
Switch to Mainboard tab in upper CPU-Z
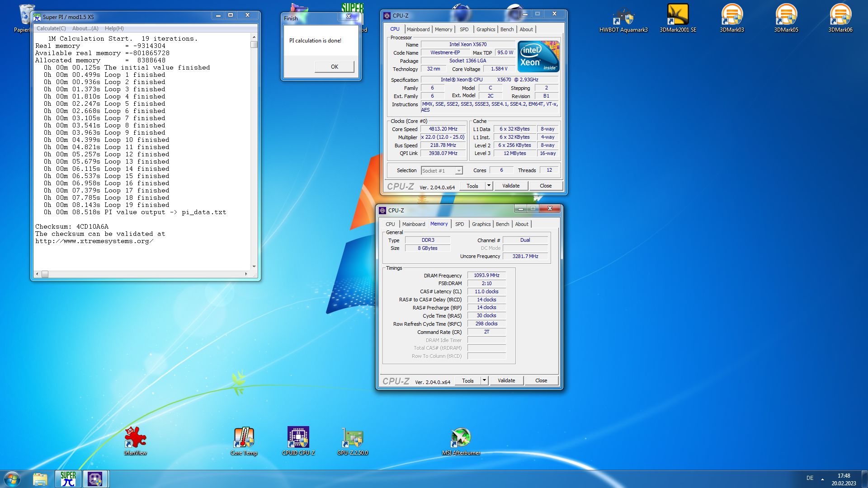(418, 29)
